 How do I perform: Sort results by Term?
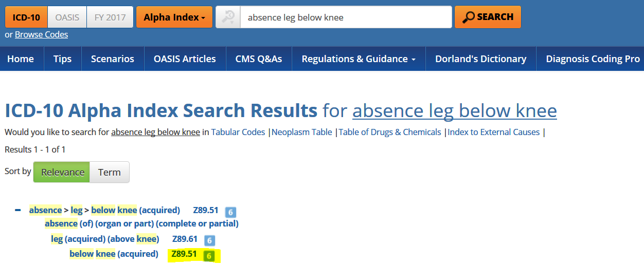click(109, 173)
